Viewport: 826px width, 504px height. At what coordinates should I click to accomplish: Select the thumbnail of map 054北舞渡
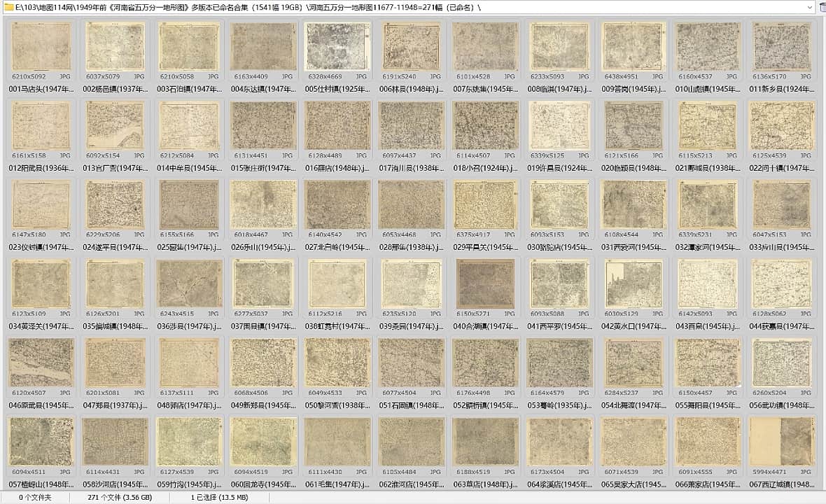[633, 363]
